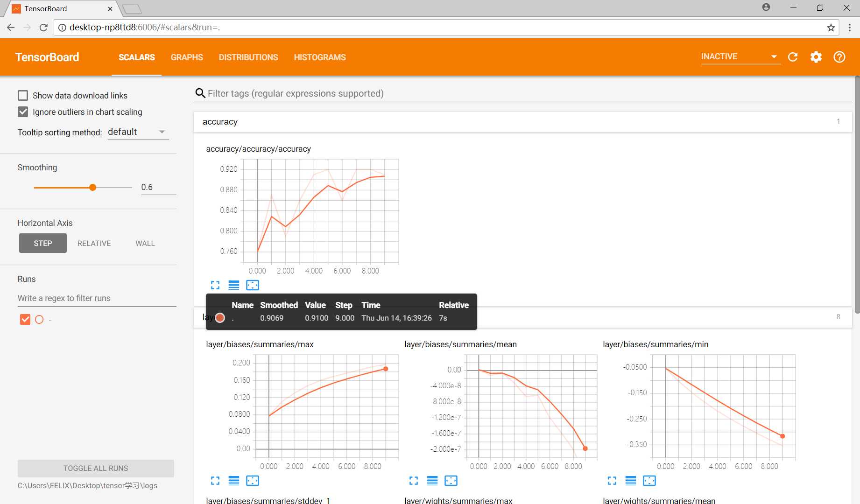Click the page vertical scrollbar
This screenshot has width=860, height=504.
tap(857, 195)
